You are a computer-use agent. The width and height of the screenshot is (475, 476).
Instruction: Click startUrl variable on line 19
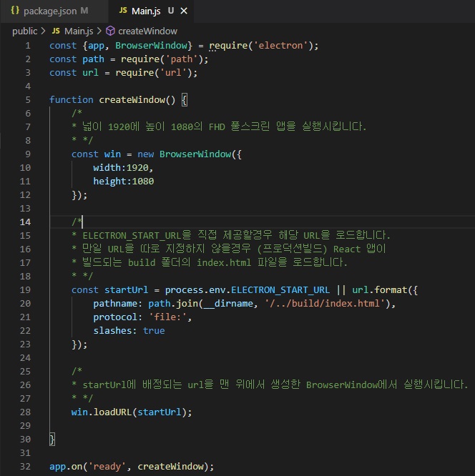pos(126,290)
